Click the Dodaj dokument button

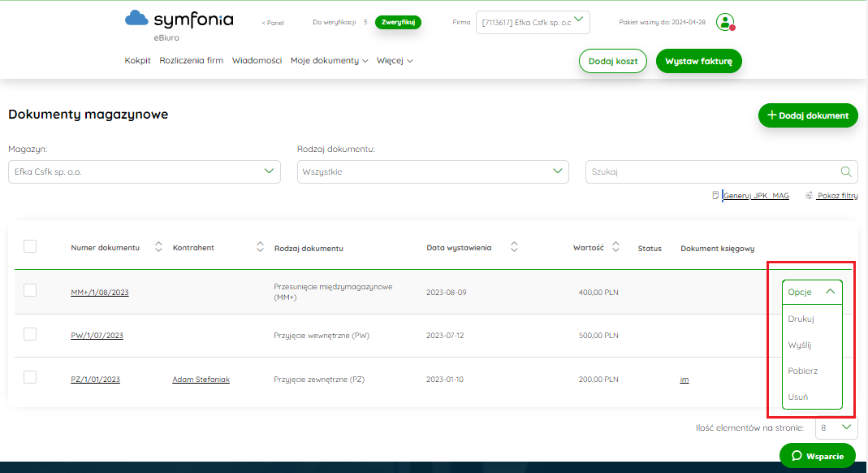click(x=808, y=115)
